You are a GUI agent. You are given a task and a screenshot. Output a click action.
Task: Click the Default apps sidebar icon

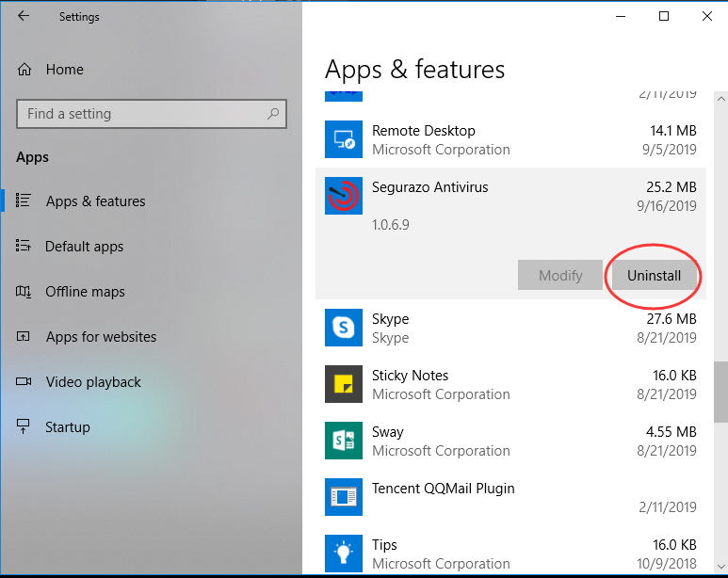[24, 246]
